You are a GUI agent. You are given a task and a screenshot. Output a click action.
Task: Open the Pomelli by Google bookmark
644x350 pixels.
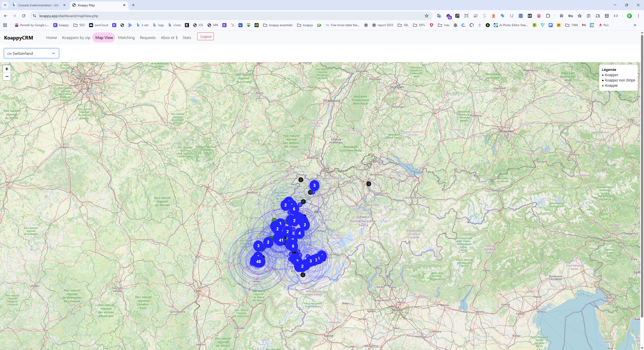pos(32,25)
